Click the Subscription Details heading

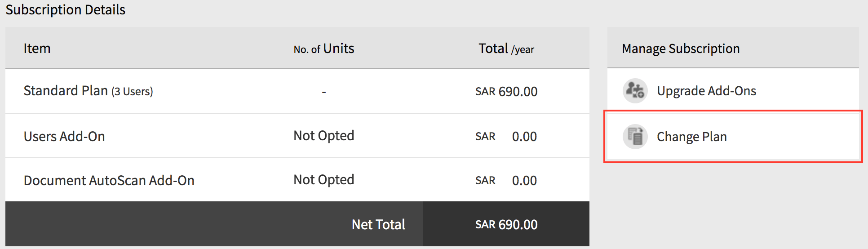tap(66, 10)
